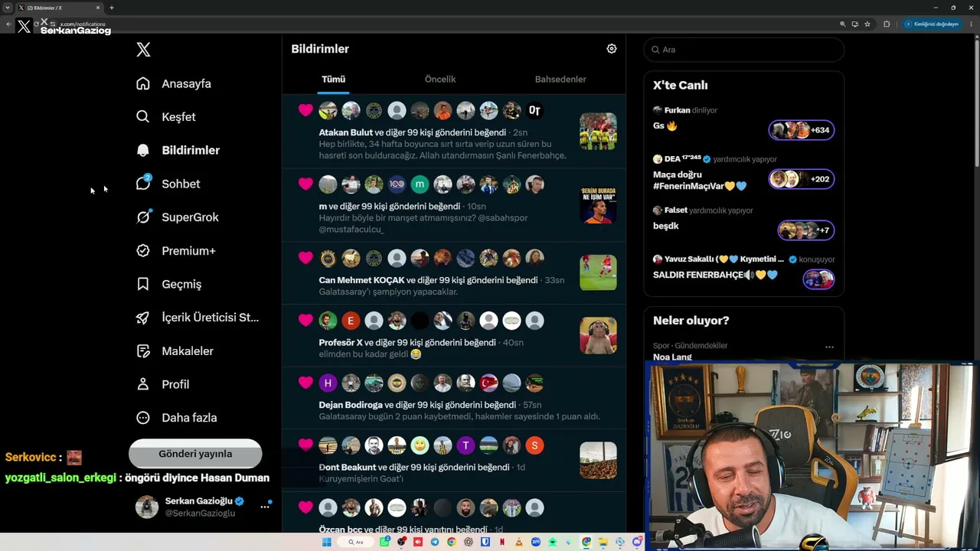980x551 pixels.
Task: Open a new browser tab
Action: pyautogui.click(x=112, y=8)
